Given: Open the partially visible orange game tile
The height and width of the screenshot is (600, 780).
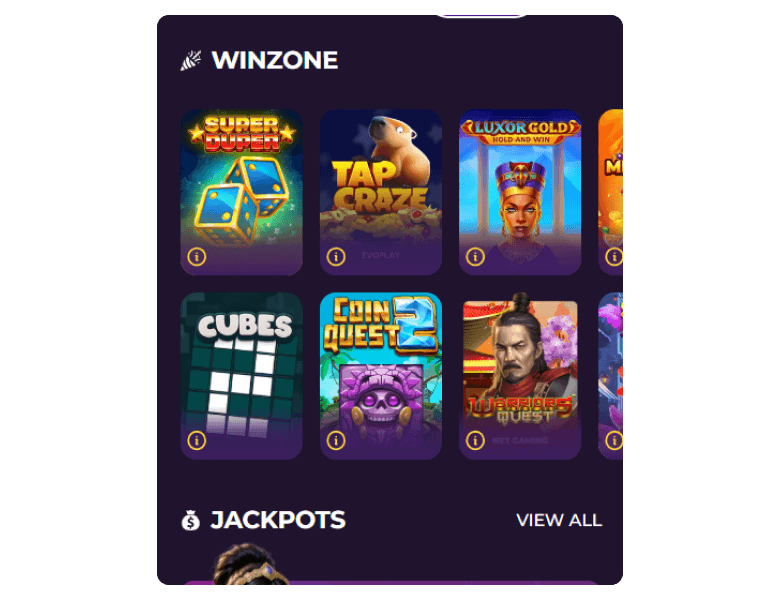Looking at the screenshot, I should (610, 192).
